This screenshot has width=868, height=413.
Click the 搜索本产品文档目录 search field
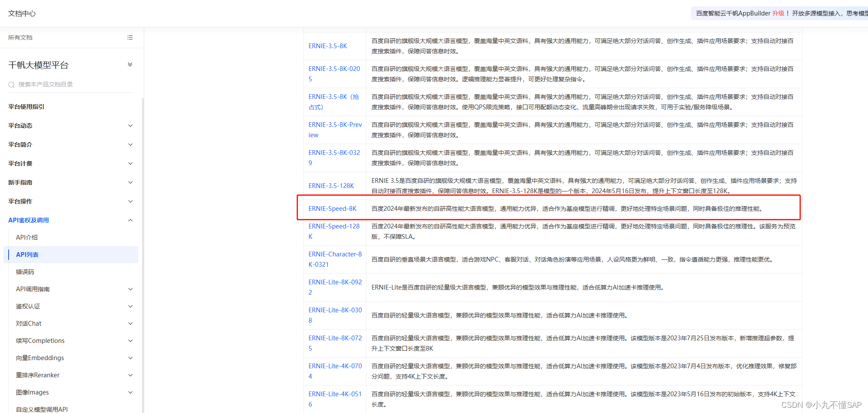pos(71,85)
